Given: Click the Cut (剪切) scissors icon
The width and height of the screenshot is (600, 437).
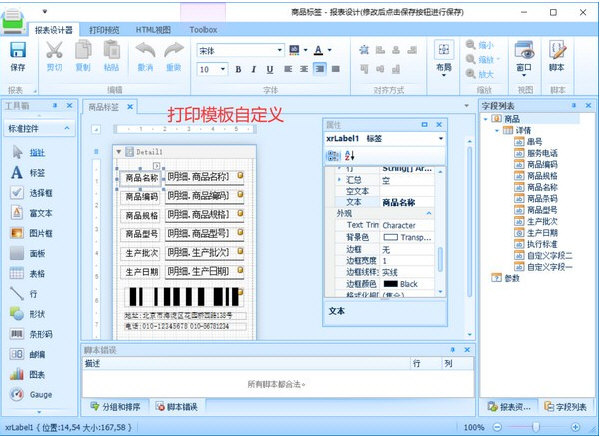Looking at the screenshot, I should pos(54,51).
